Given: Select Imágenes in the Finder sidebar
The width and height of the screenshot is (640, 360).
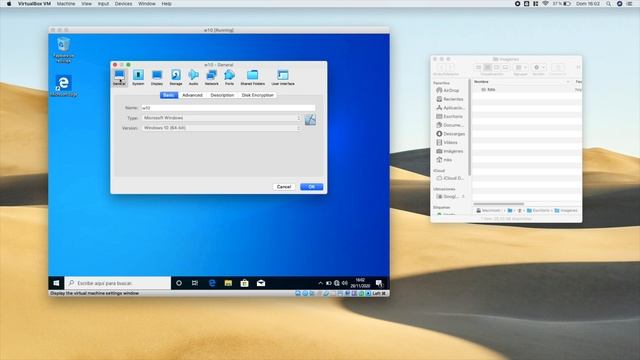Looking at the screenshot, I should click(450, 151).
